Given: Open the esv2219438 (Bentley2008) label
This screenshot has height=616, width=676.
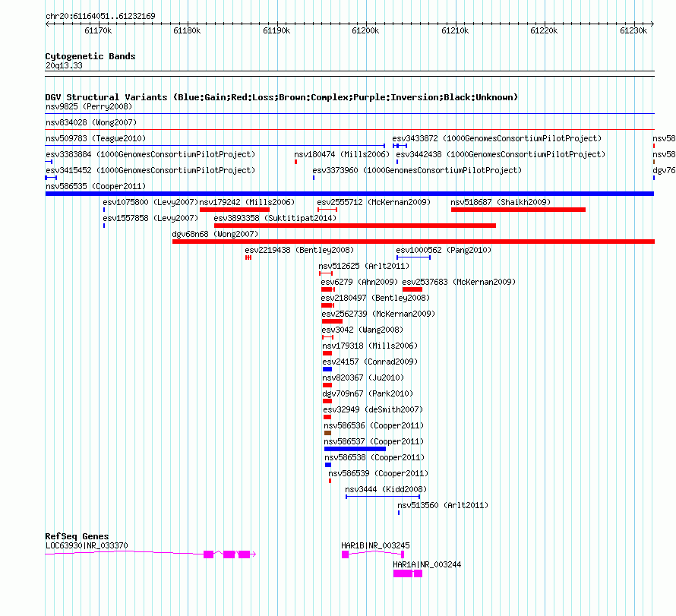Looking at the screenshot, I should [299, 250].
